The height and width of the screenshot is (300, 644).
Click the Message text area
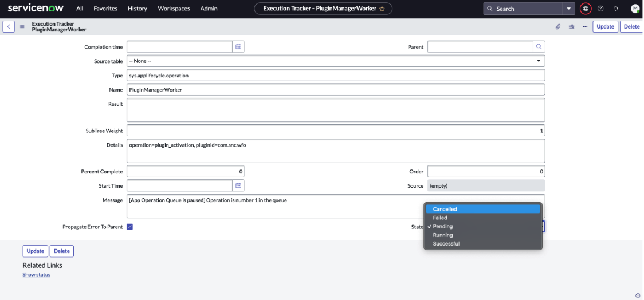coord(336,206)
